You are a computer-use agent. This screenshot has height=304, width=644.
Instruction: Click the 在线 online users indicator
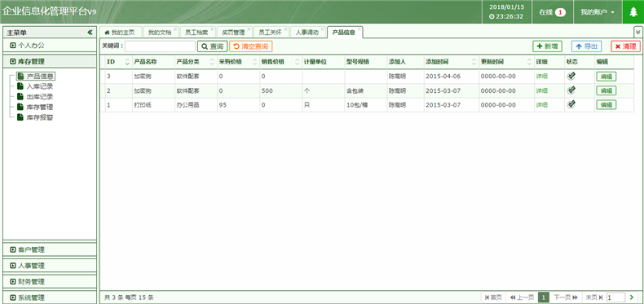pos(552,12)
